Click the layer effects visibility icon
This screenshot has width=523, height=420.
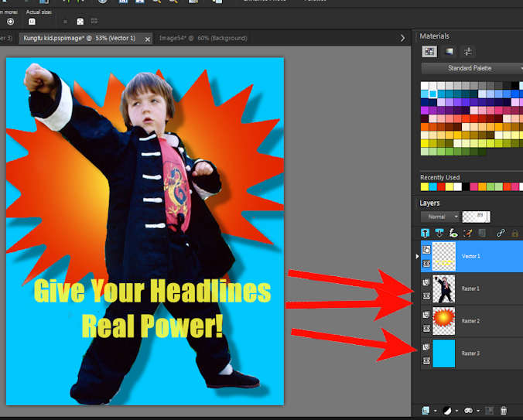click(x=453, y=233)
